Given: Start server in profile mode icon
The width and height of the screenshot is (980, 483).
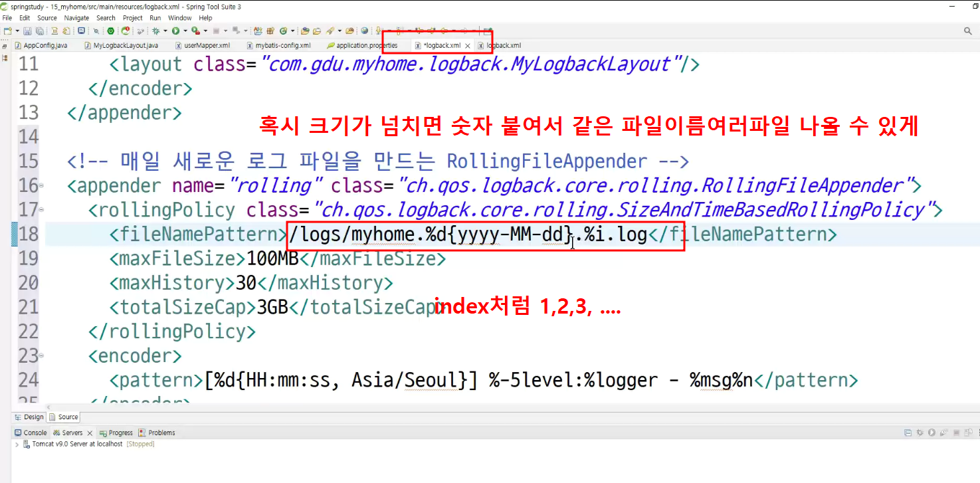Looking at the screenshot, I should tap(944, 433).
